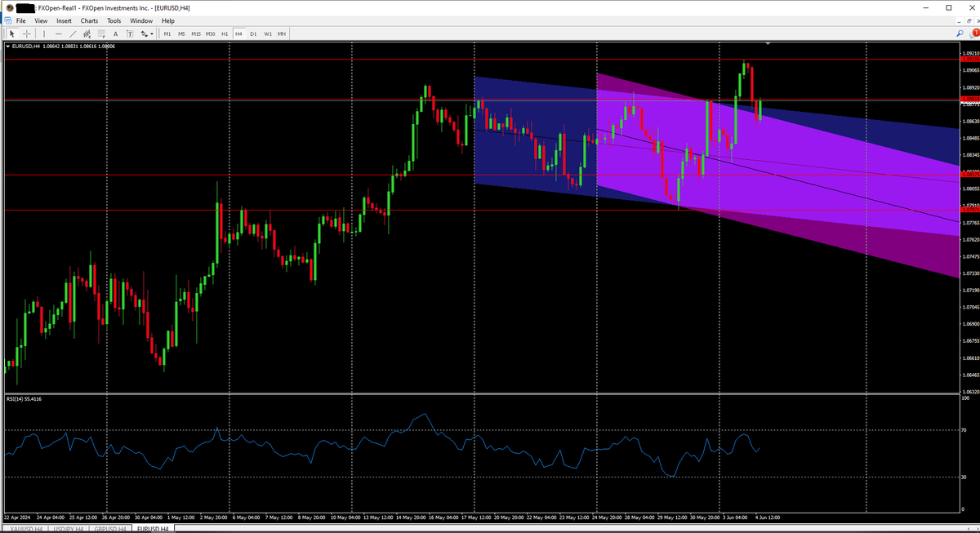
Task: Click the chart shift triangle marker
Action: pos(768,43)
